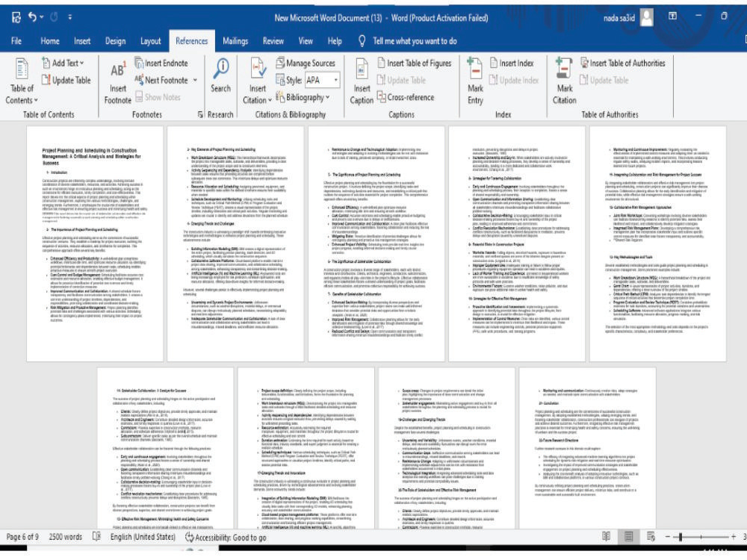Click Insert Index
This screenshot has height=560, width=747.
pyautogui.click(x=512, y=63)
